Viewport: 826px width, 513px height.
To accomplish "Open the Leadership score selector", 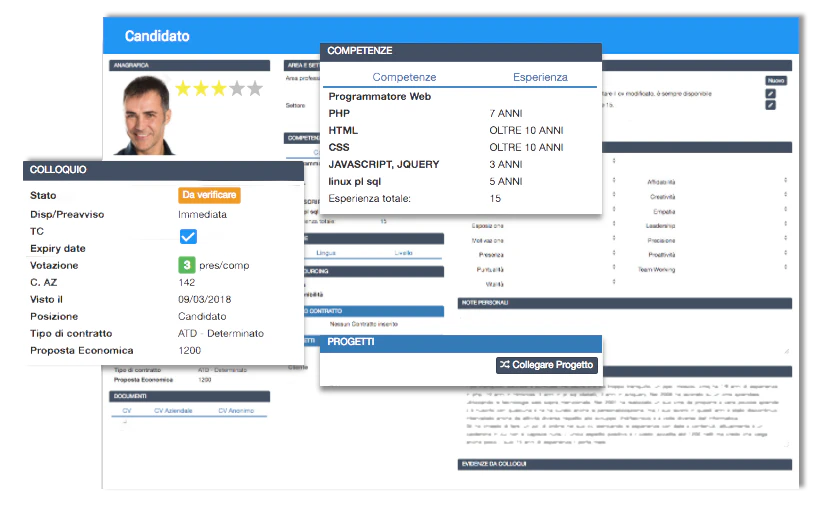I will (x=785, y=224).
